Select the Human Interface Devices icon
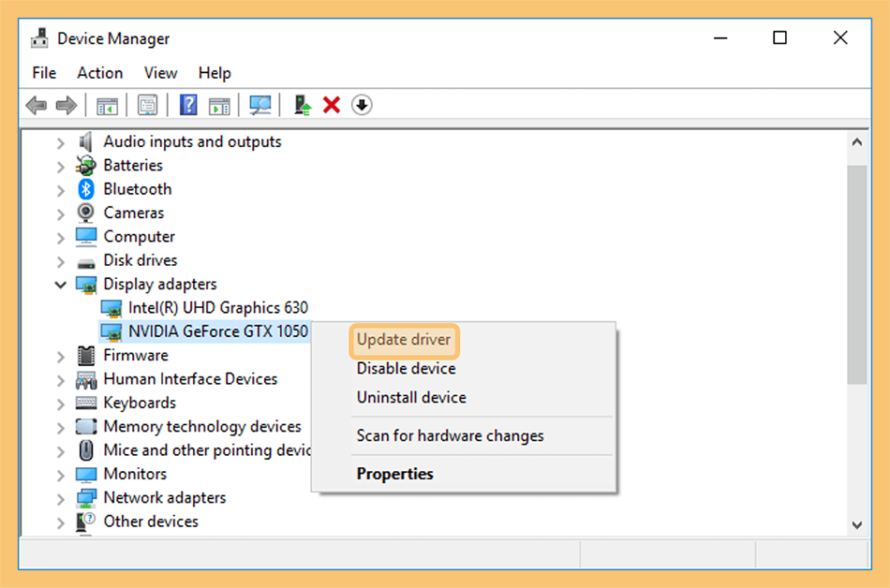Image resolution: width=890 pixels, height=588 pixels. point(85,380)
